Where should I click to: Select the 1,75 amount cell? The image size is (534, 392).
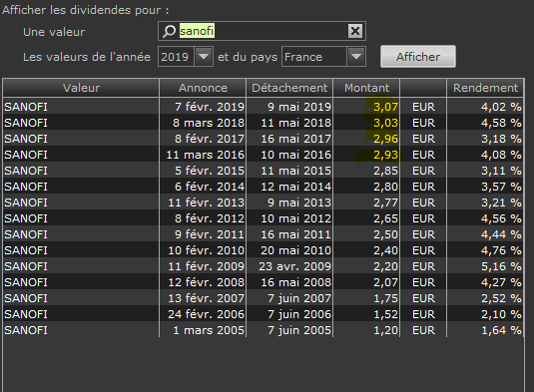366,298
